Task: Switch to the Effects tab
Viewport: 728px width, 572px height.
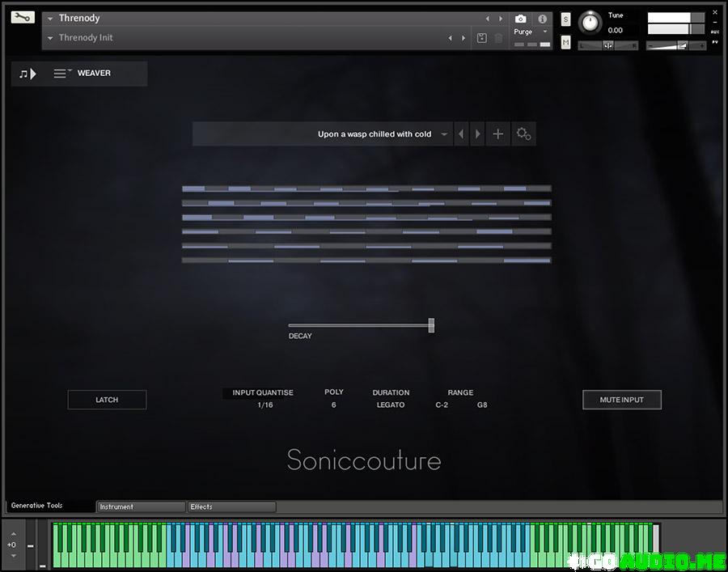Action: (231, 507)
